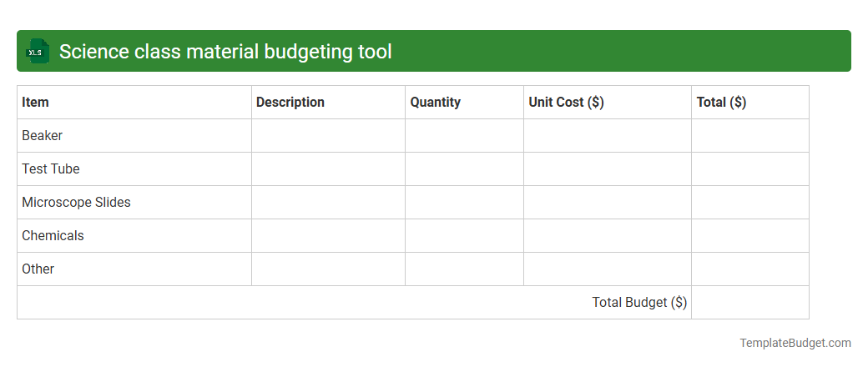Image resolution: width=868 pixels, height=367 pixels.
Task: Click the Test Tube row Total cell
Action: pyautogui.click(x=750, y=168)
